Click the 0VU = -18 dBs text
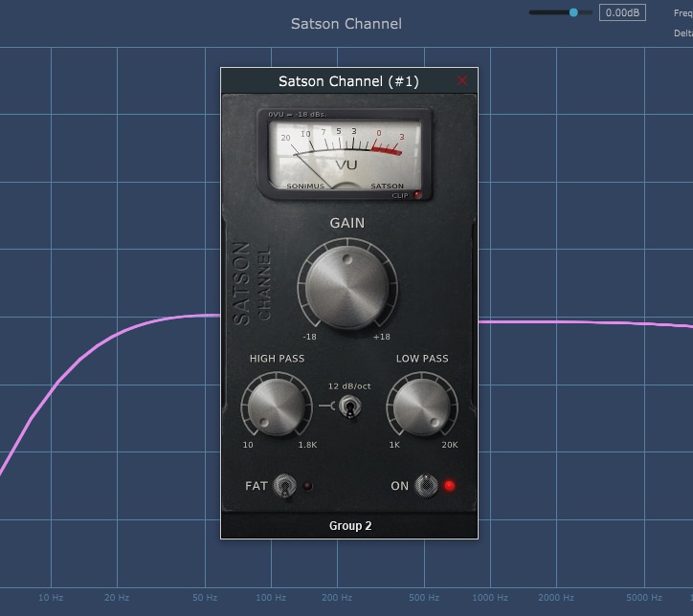The width and height of the screenshot is (693, 616). pyautogui.click(x=297, y=115)
